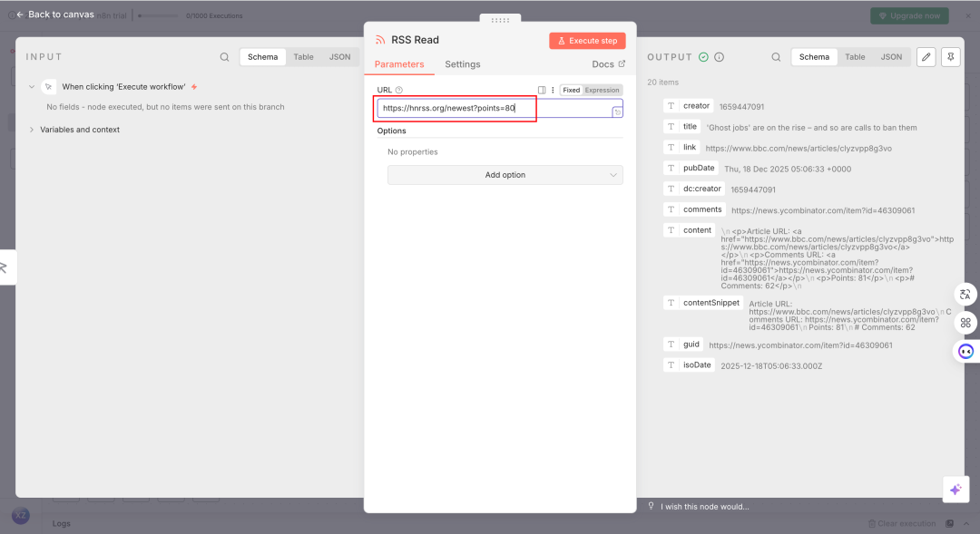
Task: Click the link field pill
Action: (x=681, y=148)
